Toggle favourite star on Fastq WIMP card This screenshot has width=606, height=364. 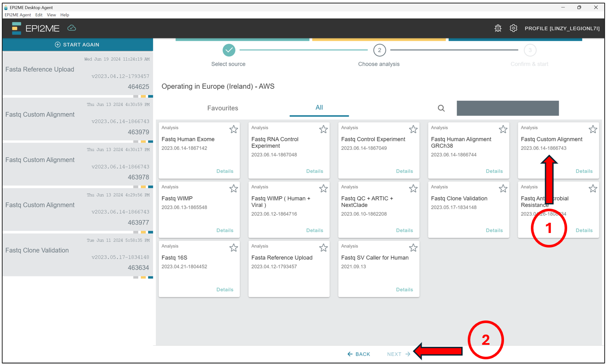click(x=233, y=189)
